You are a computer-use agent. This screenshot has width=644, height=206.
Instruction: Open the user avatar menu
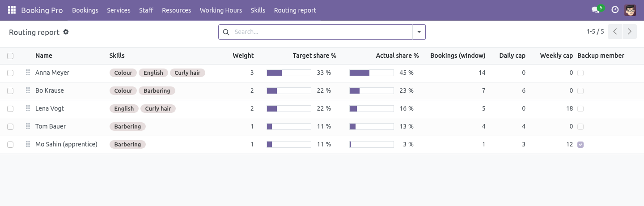pyautogui.click(x=630, y=10)
